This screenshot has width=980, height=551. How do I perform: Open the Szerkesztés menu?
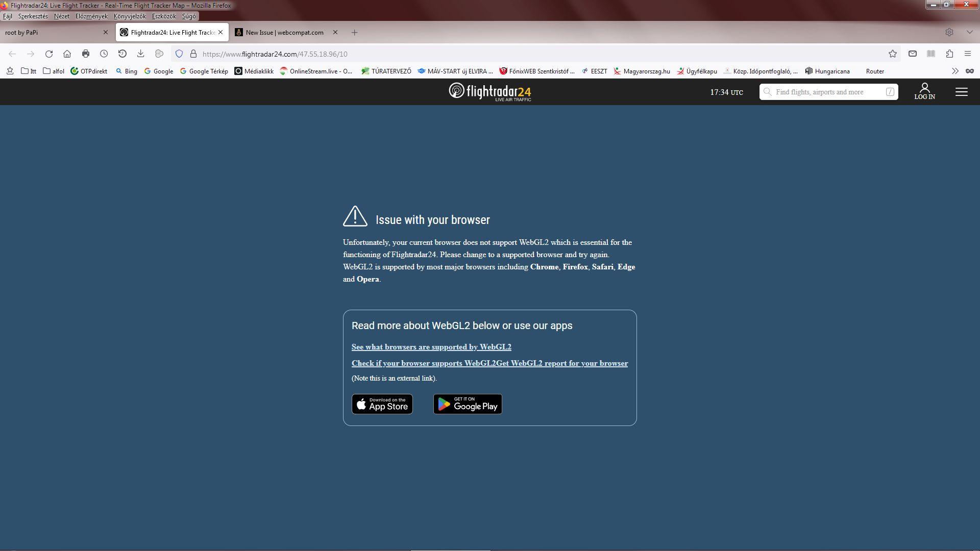33,16
